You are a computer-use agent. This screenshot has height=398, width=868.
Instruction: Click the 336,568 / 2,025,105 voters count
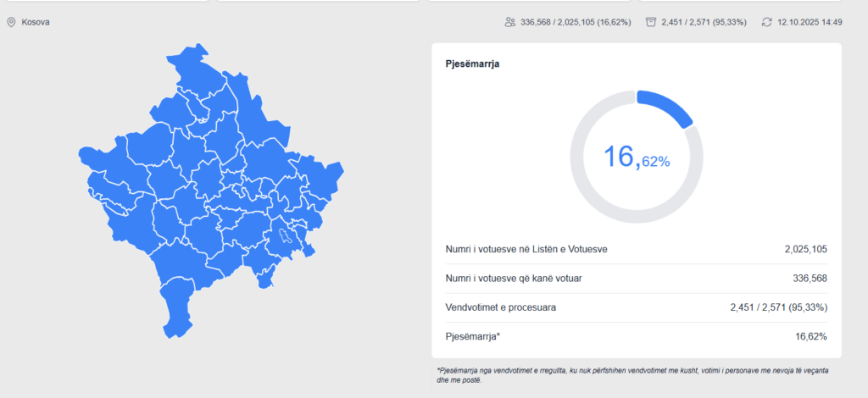coord(576,22)
